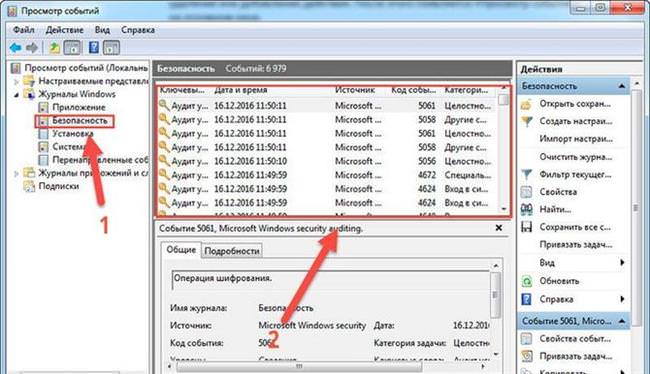Open the Справка menu in the menu bar

pos(138,30)
